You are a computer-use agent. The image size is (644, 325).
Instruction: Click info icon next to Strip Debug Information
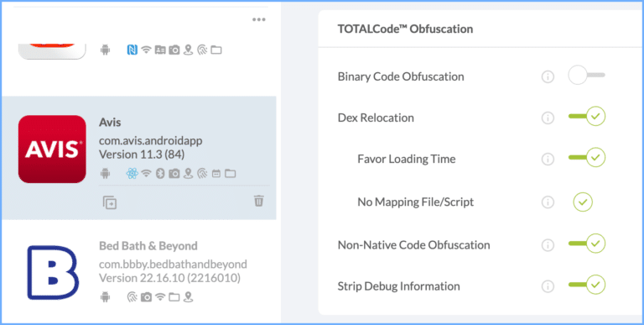548,286
